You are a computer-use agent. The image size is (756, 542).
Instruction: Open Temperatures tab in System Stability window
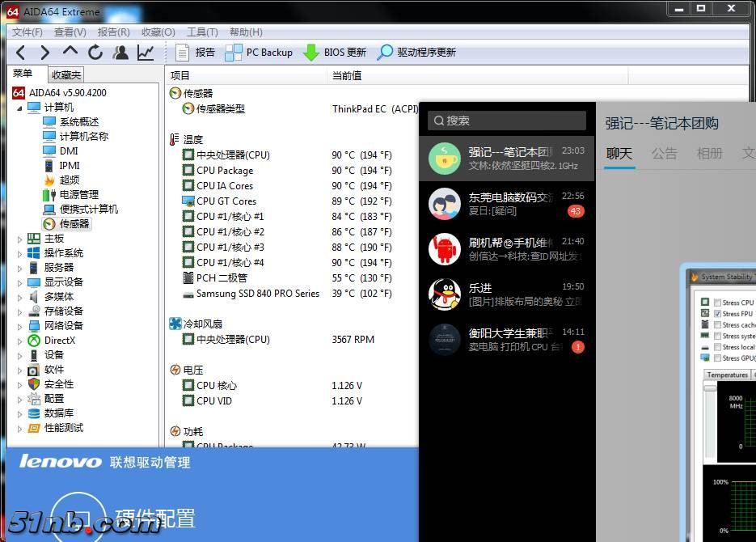[727, 375]
